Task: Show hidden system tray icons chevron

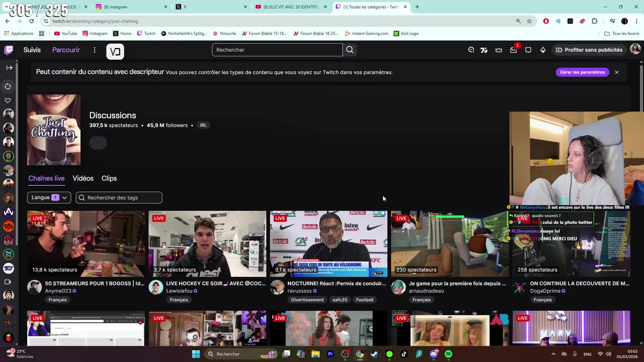Action: coord(553,354)
